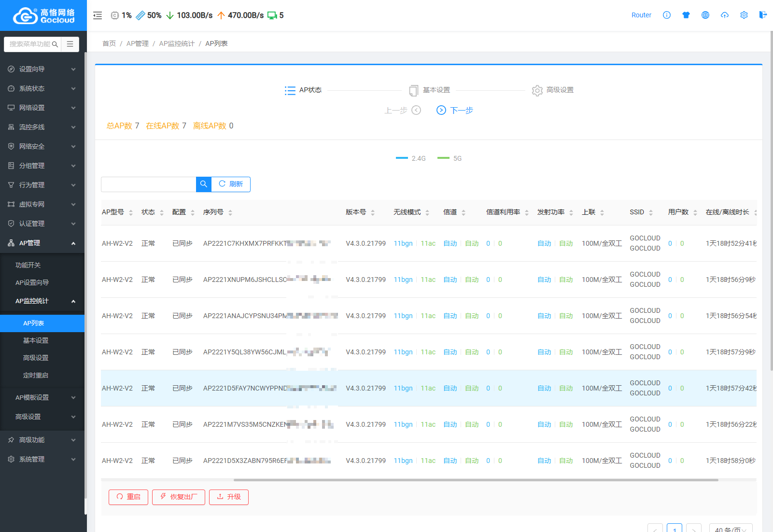
Task: Open the info icon in header
Action: (667, 15)
